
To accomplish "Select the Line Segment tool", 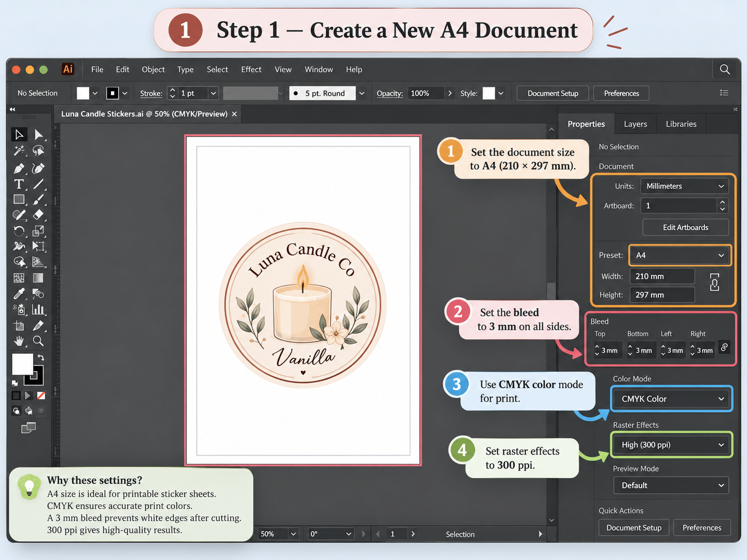I will (39, 184).
